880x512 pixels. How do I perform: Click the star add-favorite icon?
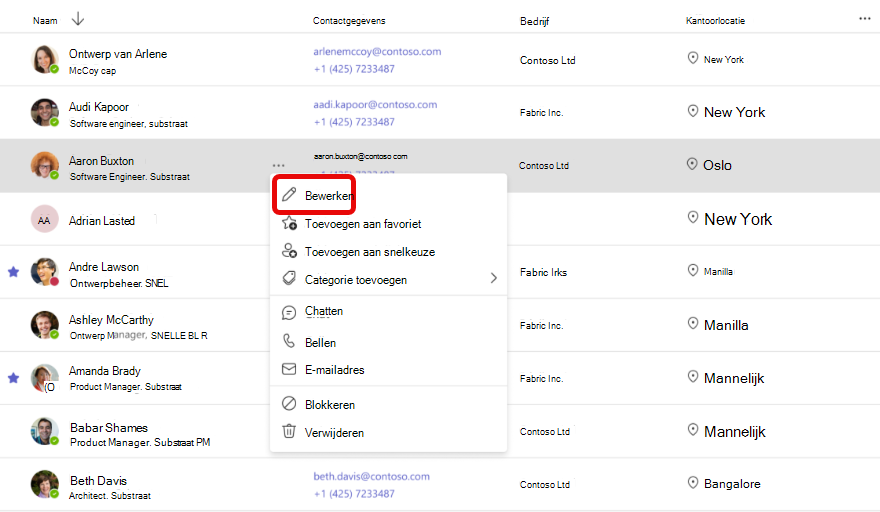coord(290,223)
